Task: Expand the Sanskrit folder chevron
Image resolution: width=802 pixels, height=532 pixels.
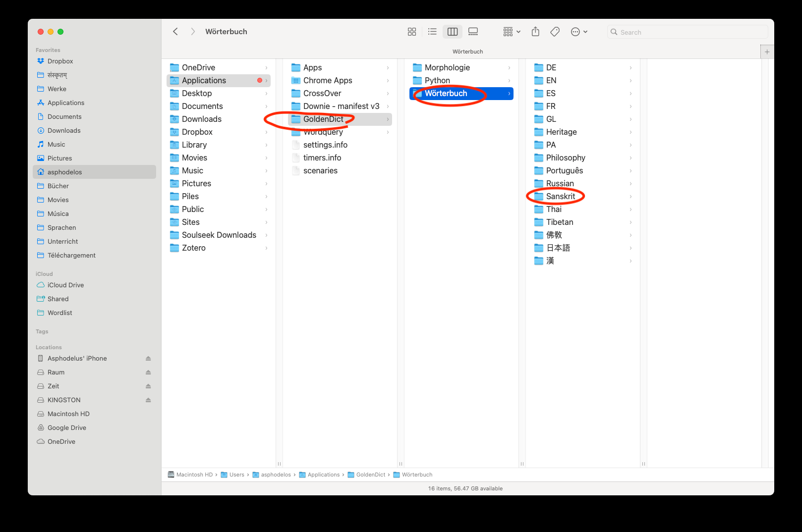Action: pos(630,197)
